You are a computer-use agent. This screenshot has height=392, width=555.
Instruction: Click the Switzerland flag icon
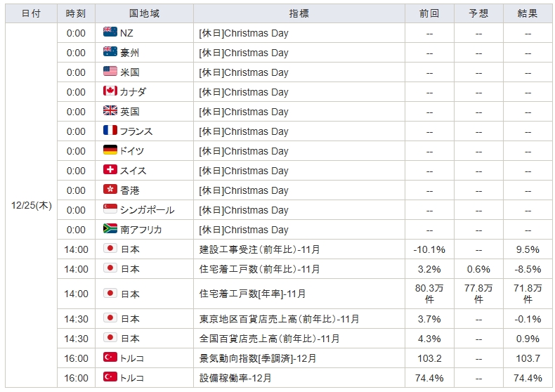pyautogui.click(x=110, y=171)
